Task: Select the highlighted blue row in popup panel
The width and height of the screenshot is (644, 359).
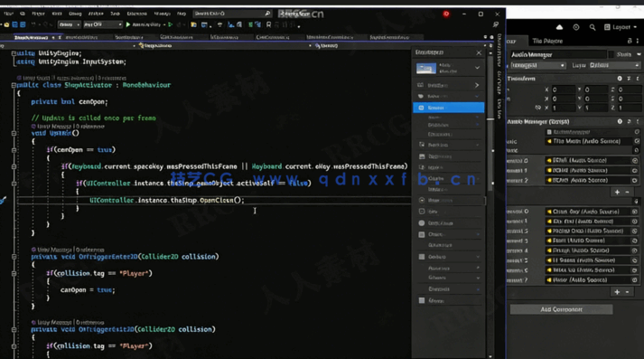Action: [449, 108]
